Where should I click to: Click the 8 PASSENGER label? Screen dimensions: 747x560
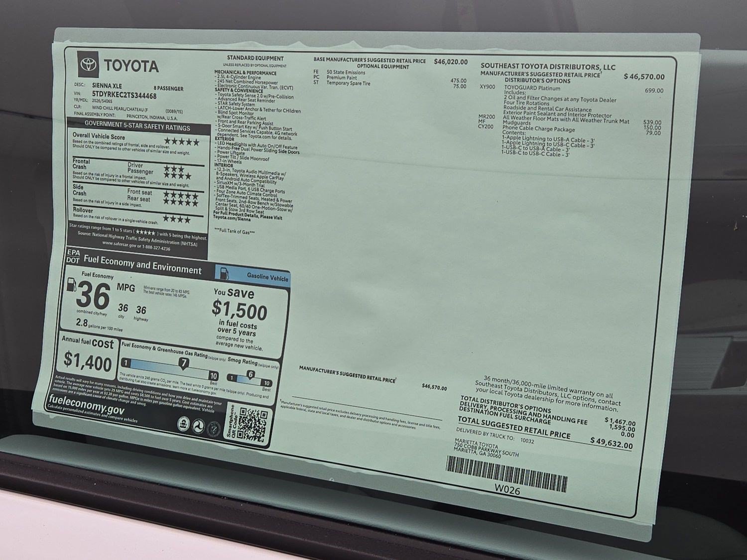tap(168, 88)
